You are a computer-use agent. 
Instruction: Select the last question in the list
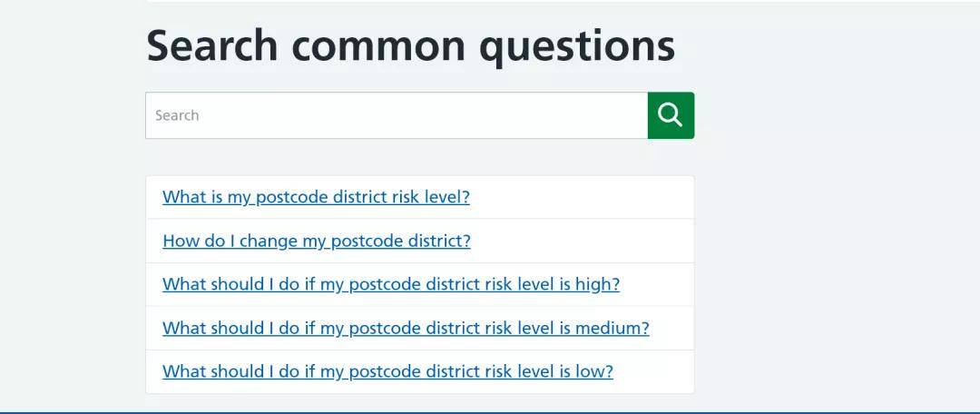pos(387,371)
